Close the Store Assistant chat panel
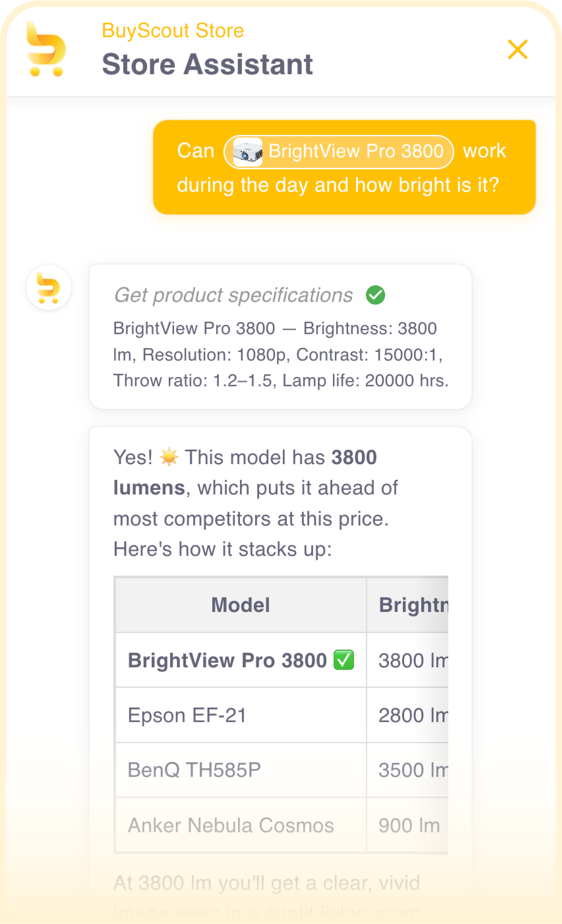 pos(518,49)
